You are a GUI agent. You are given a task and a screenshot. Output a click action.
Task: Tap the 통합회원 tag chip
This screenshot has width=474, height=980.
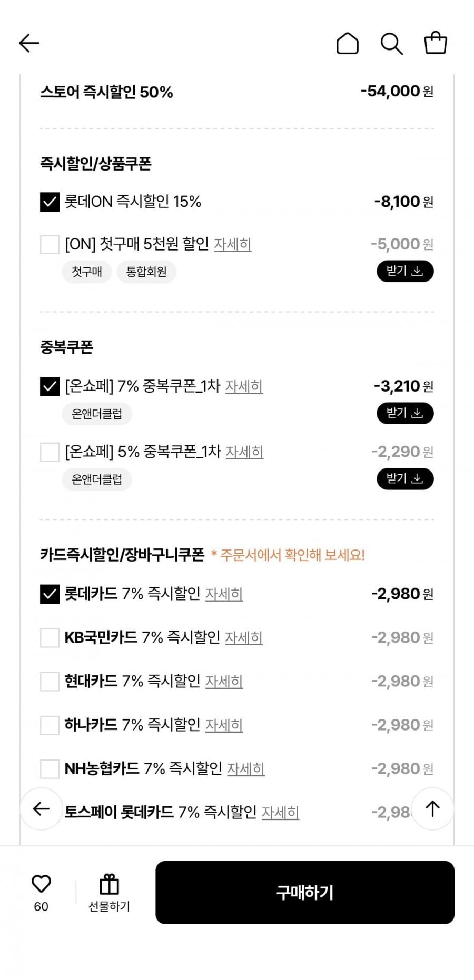(146, 272)
